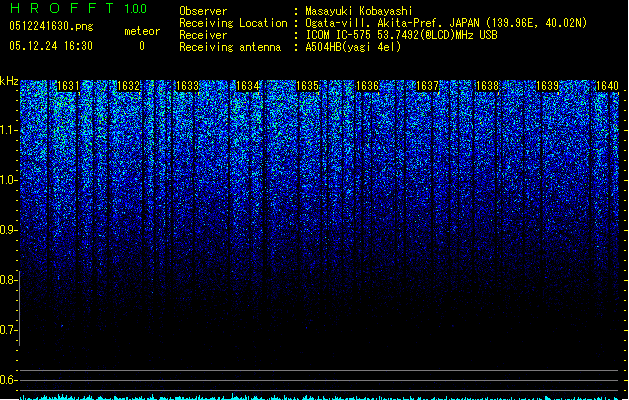Click the Receiving Location field label
Screen dimensions: 629x400
pos(233,23)
